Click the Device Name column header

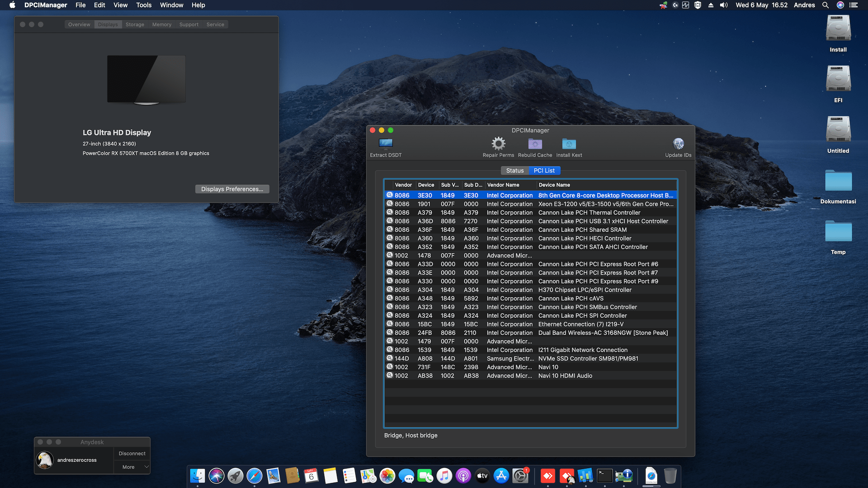606,185
